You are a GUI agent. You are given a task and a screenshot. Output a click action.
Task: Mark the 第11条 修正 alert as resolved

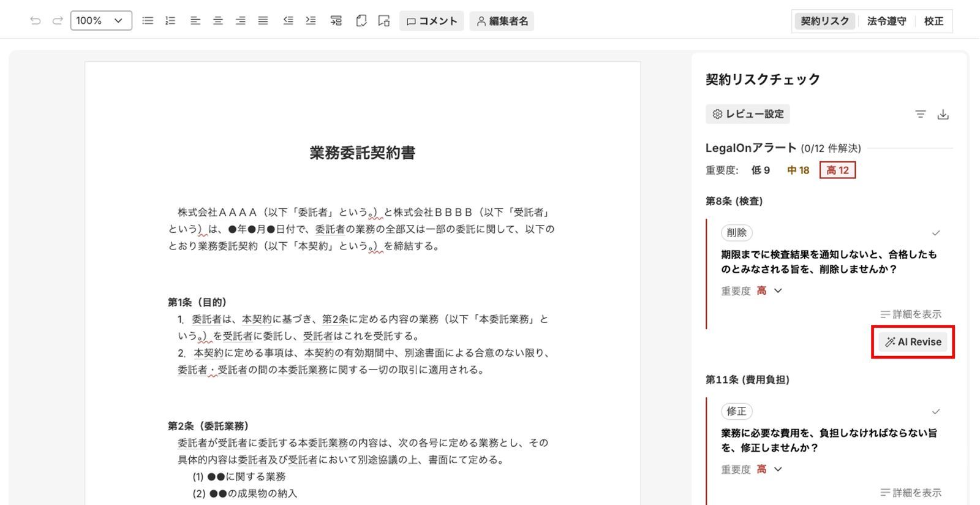(x=935, y=411)
